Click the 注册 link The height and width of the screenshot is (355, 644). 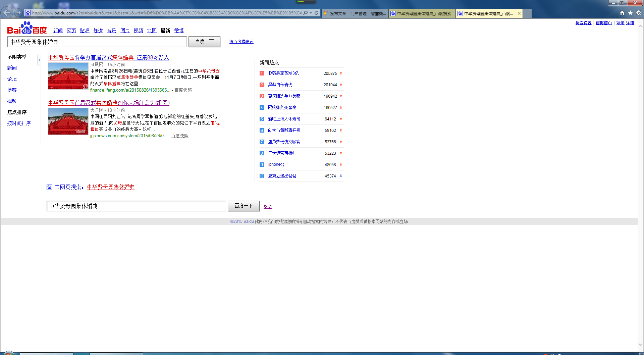pos(630,23)
